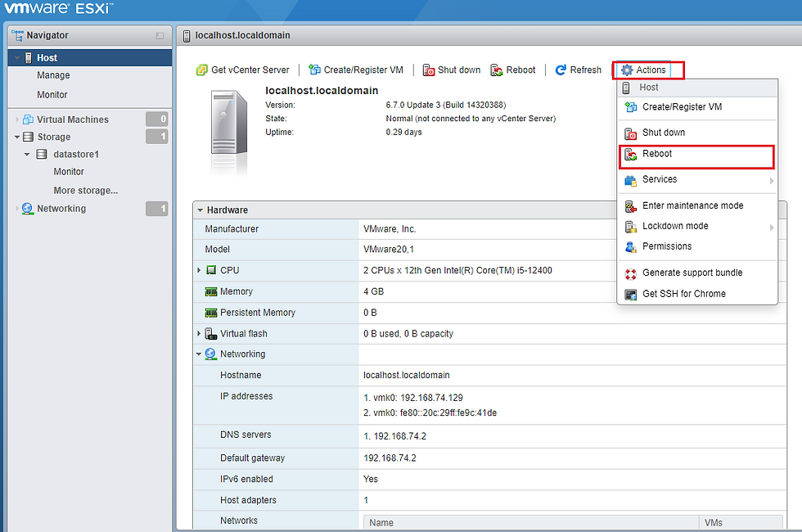Screen dimensions: 802x532
Task: Click the Services icon in Actions menu
Action: (631, 180)
